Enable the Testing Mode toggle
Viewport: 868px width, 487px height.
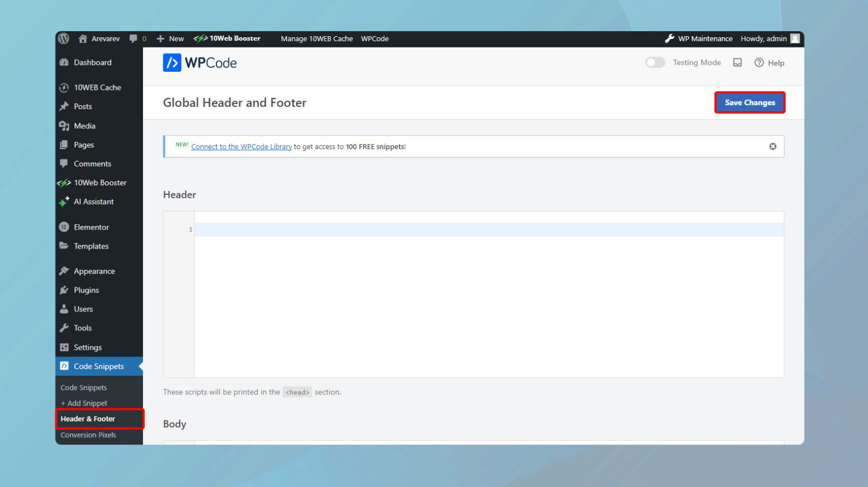656,63
